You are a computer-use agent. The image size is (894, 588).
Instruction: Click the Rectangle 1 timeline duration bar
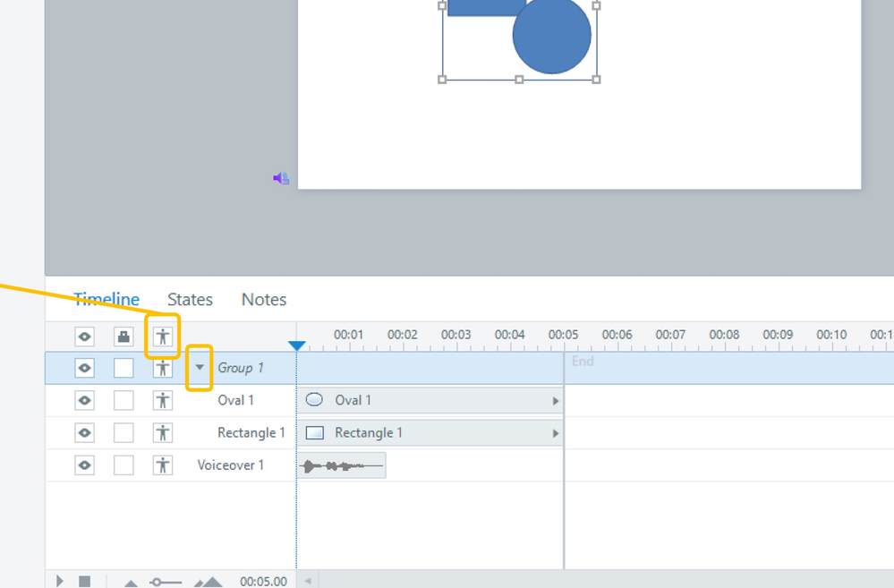430,433
